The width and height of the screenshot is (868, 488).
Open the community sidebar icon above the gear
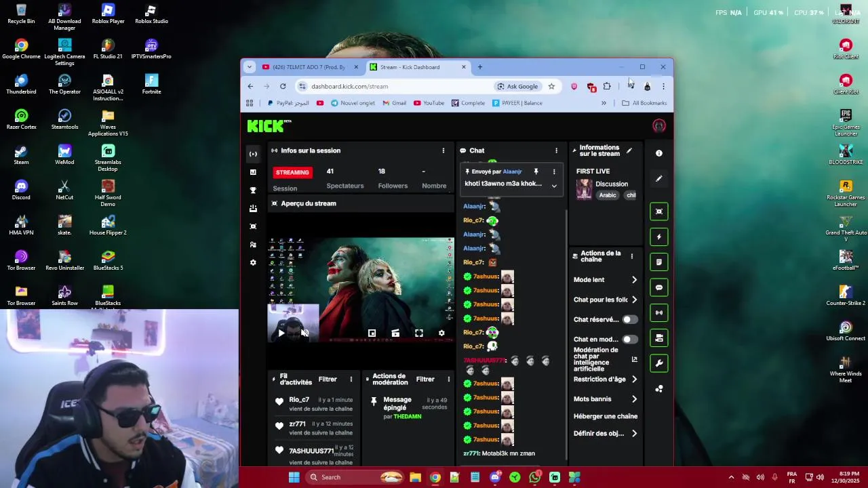click(253, 245)
